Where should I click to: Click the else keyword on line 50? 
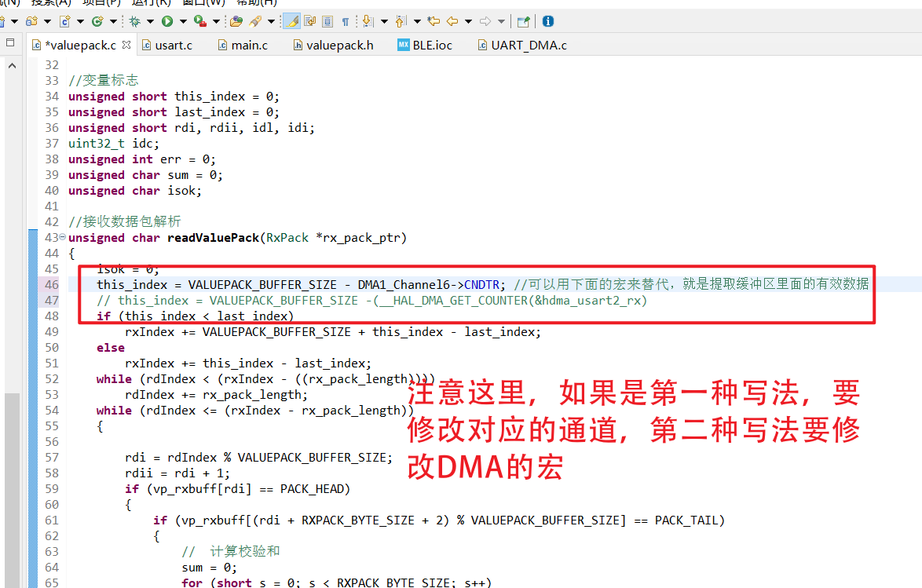[111, 348]
